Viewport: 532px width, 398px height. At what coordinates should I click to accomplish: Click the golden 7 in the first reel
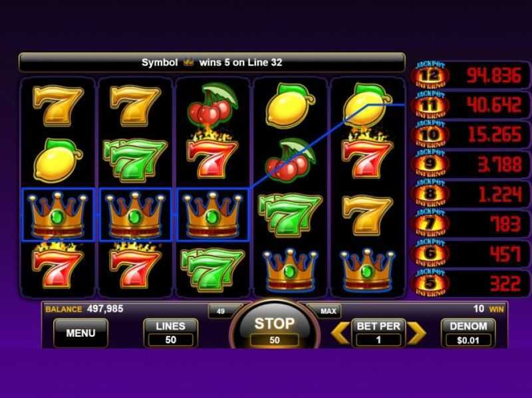click(58, 106)
